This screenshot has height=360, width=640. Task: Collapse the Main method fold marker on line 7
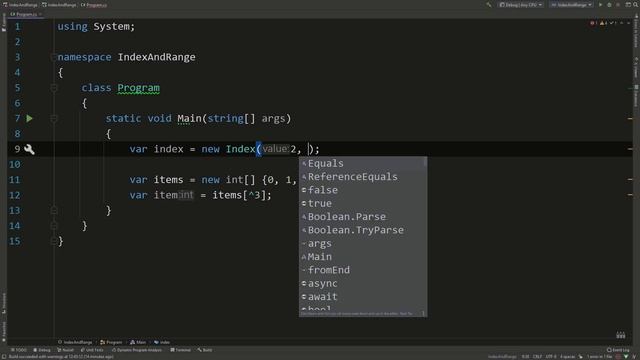[x=53, y=118]
